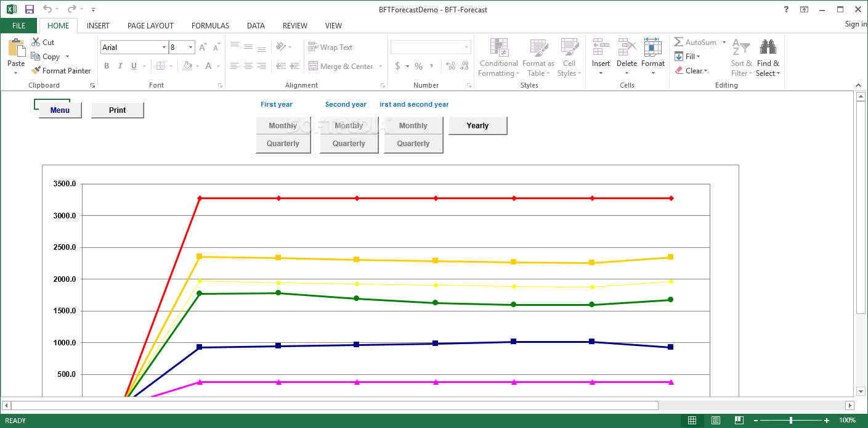Click the Sort & Filter icon
This screenshot has height=428, width=868.
click(741, 48)
